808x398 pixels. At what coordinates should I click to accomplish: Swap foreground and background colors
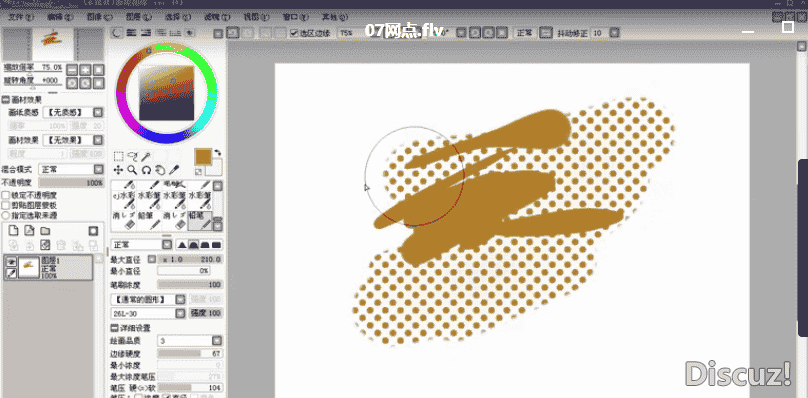tap(218, 153)
